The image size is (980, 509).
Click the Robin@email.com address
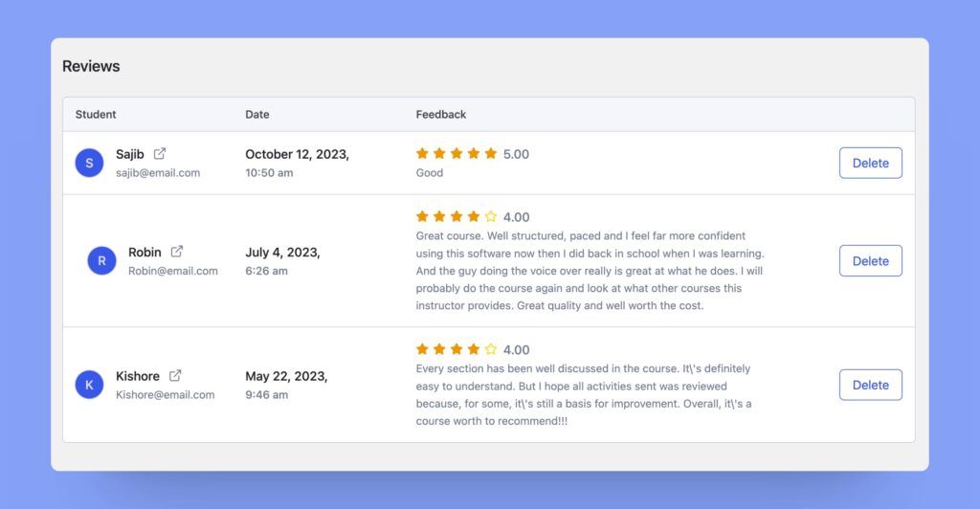pyautogui.click(x=173, y=271)
